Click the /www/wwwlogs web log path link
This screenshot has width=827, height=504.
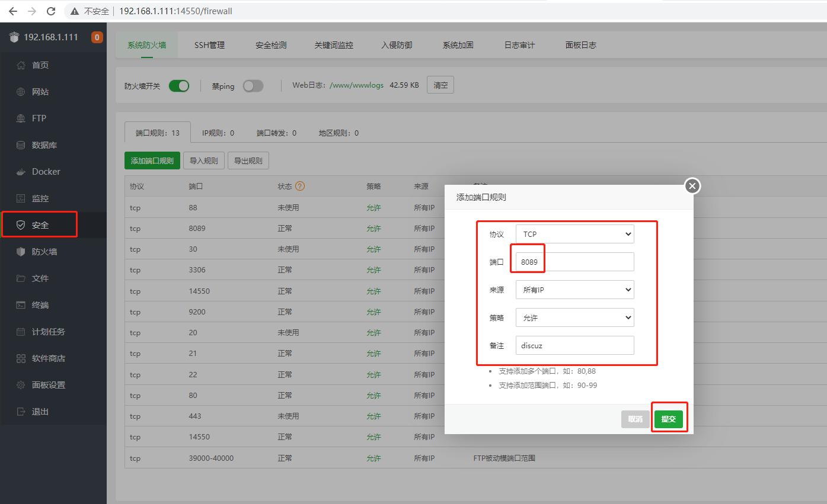coord(357,85)
